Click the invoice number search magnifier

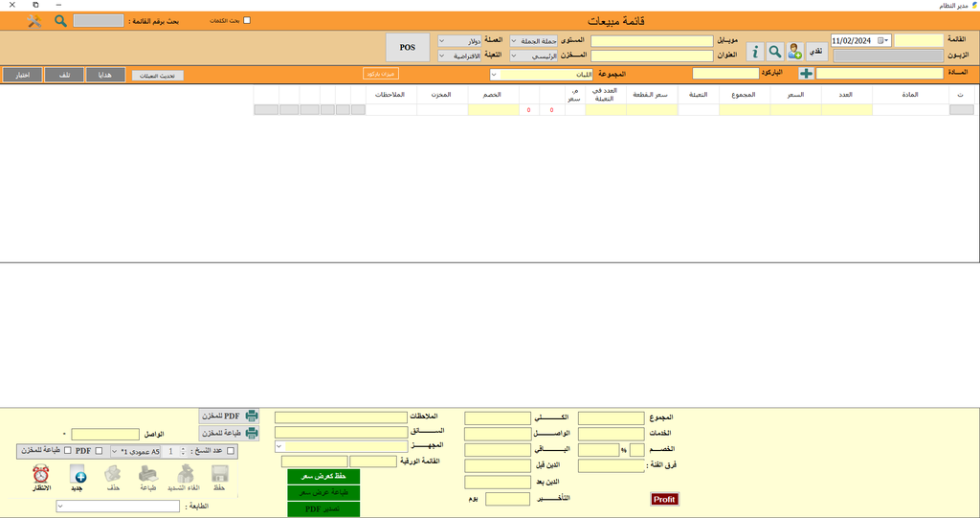pyautogui.click(x=60, y=20)
